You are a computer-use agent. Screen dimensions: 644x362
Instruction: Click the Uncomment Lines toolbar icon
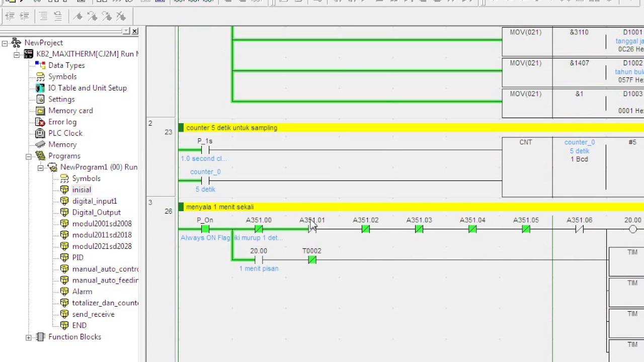58,16
